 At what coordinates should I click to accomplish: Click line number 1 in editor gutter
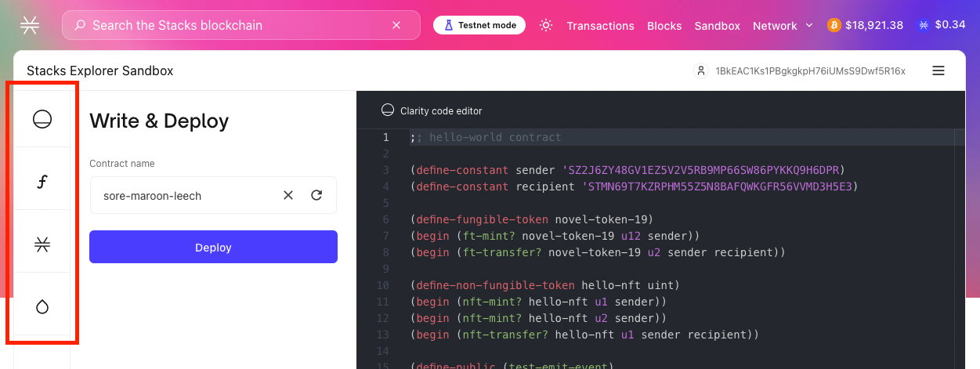pos(385,137)
